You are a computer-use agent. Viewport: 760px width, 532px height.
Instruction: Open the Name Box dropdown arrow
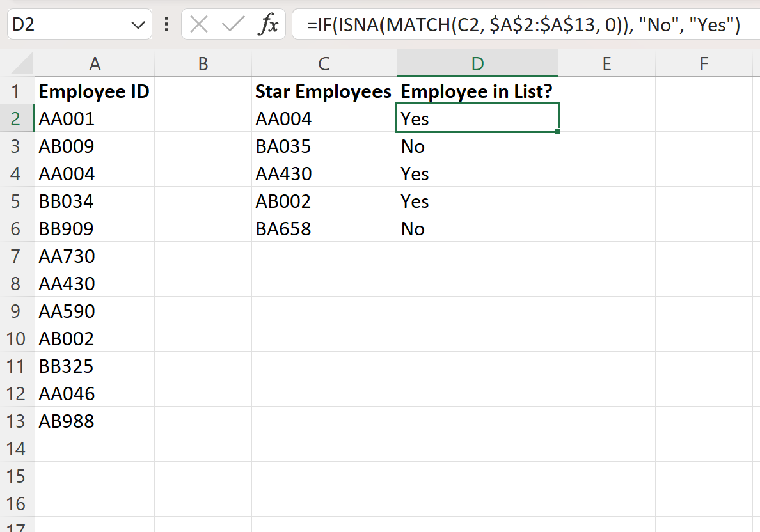(x=138, y=24)
